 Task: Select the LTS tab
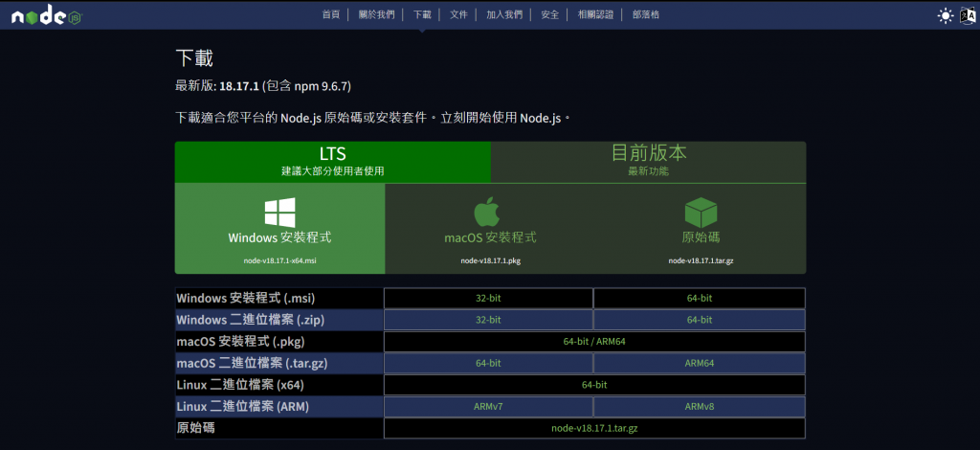[332, 162]
